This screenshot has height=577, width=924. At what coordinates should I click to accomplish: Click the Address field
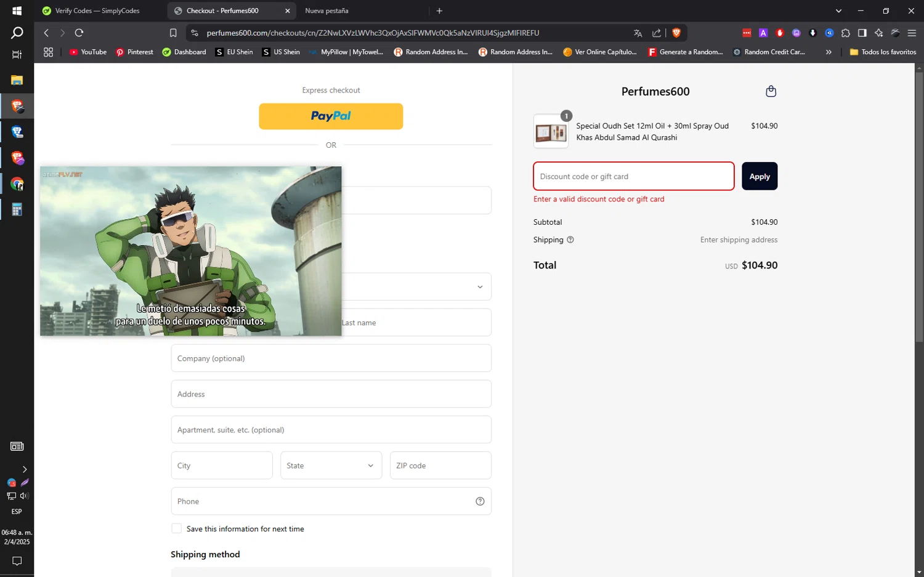click(x=331, y=394)
